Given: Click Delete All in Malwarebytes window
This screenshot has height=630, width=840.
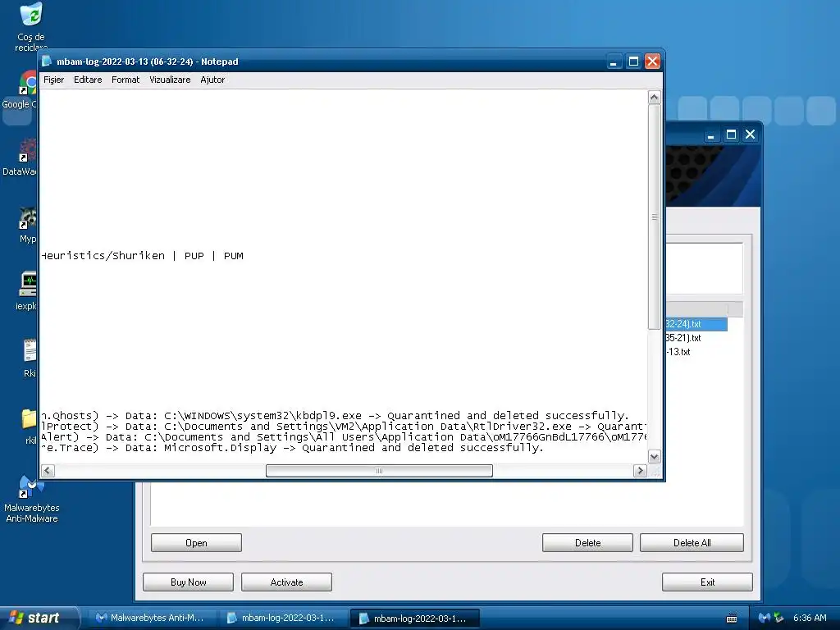Looking at the screenshot, I should click(692, 543).
